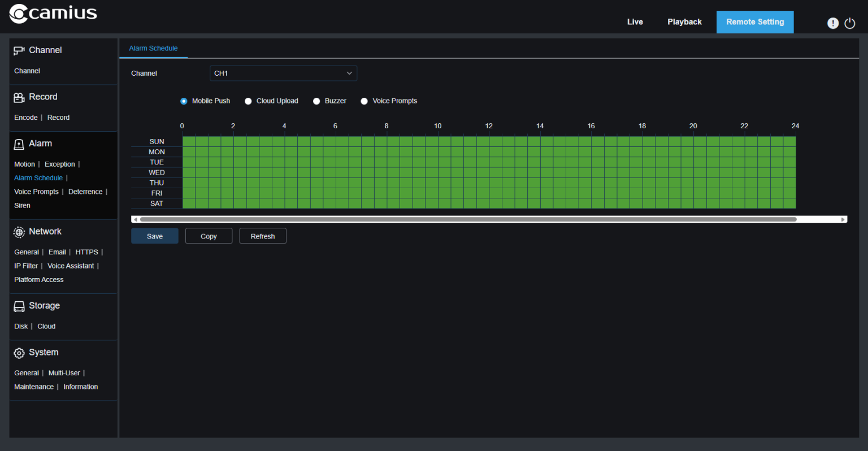
Task: Go to the Live view tab
Action: 635,22
